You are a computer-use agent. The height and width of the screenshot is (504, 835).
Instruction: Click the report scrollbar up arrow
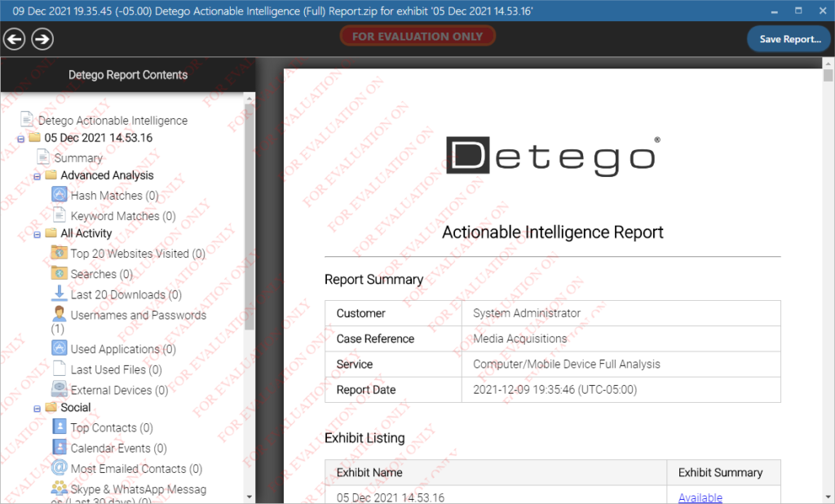(828, 63)
